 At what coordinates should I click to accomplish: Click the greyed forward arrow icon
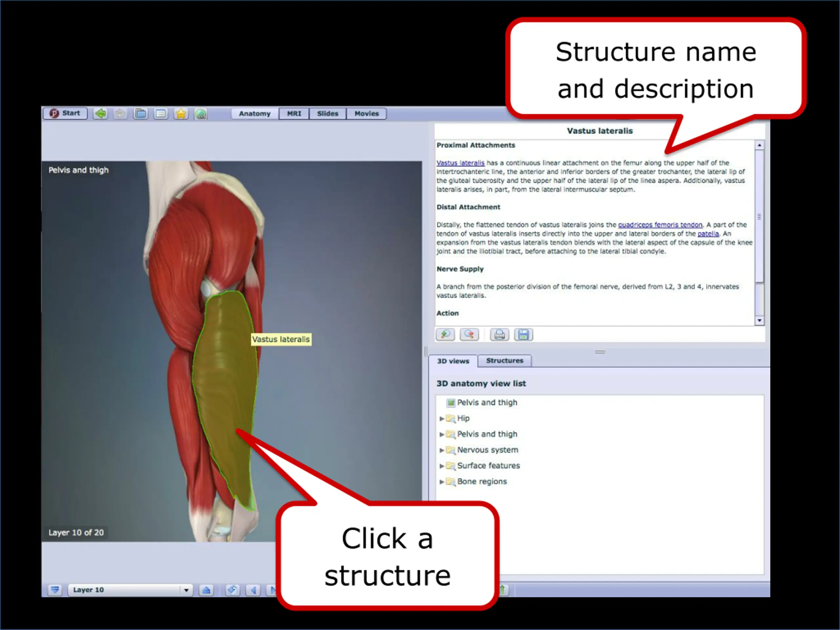point(120,113)
